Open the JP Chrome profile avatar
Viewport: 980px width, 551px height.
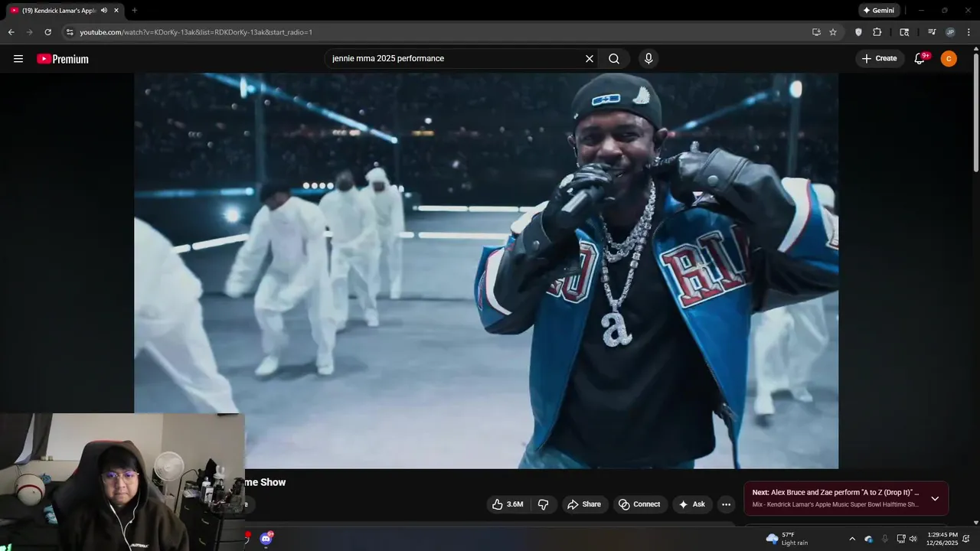coord(950,32)
